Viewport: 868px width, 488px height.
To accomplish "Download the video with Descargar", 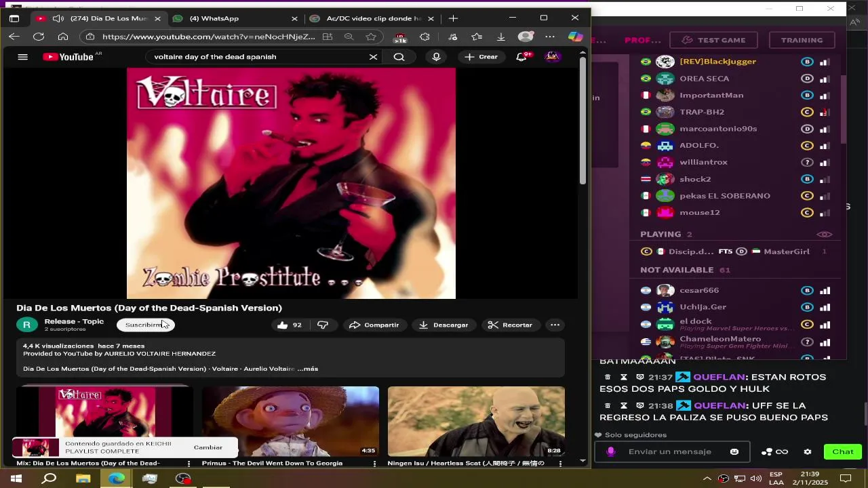I will tap(443, 325).
